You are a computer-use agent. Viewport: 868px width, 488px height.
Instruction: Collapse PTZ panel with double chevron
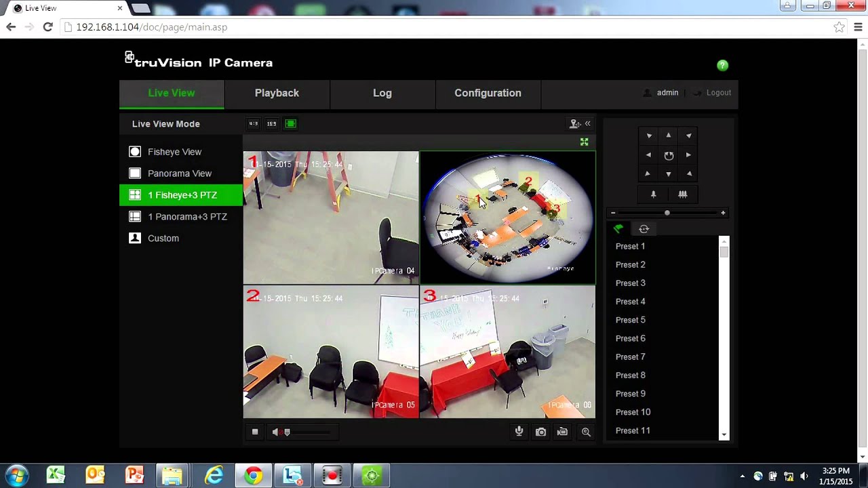[x=588, y=123]
